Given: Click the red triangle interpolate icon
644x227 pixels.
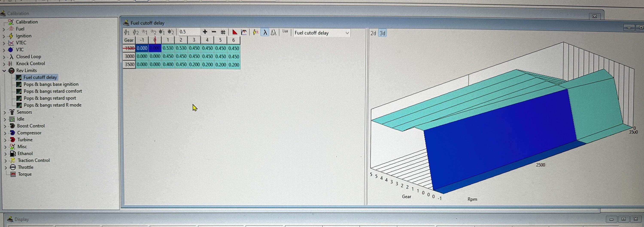Looking at the screenshot, I should point(234,32).
